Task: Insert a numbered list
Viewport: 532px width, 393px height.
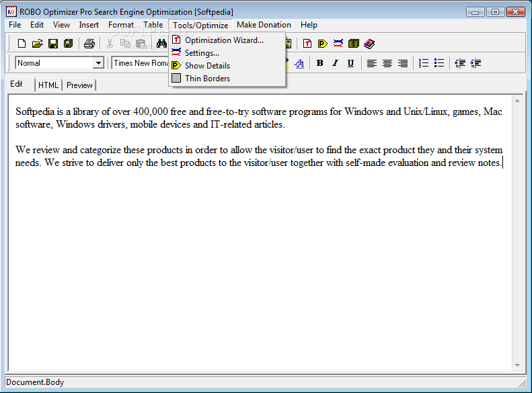Action: click(424, 63)
